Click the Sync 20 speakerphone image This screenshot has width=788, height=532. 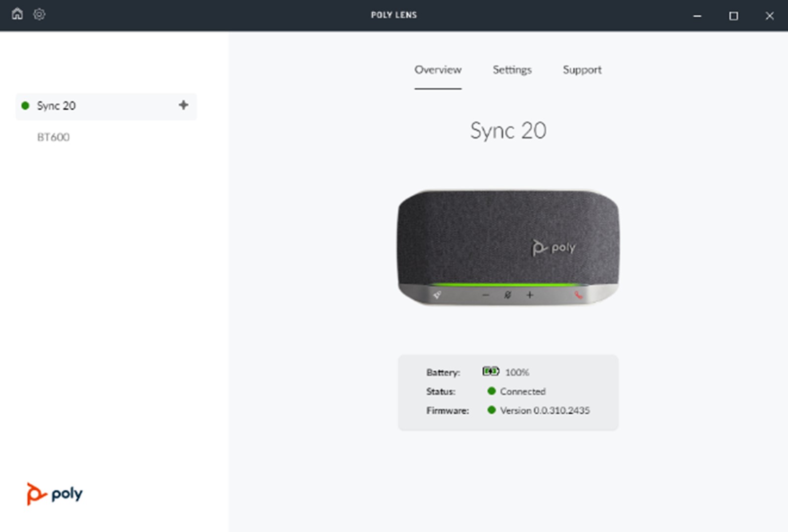pos(508,247)
